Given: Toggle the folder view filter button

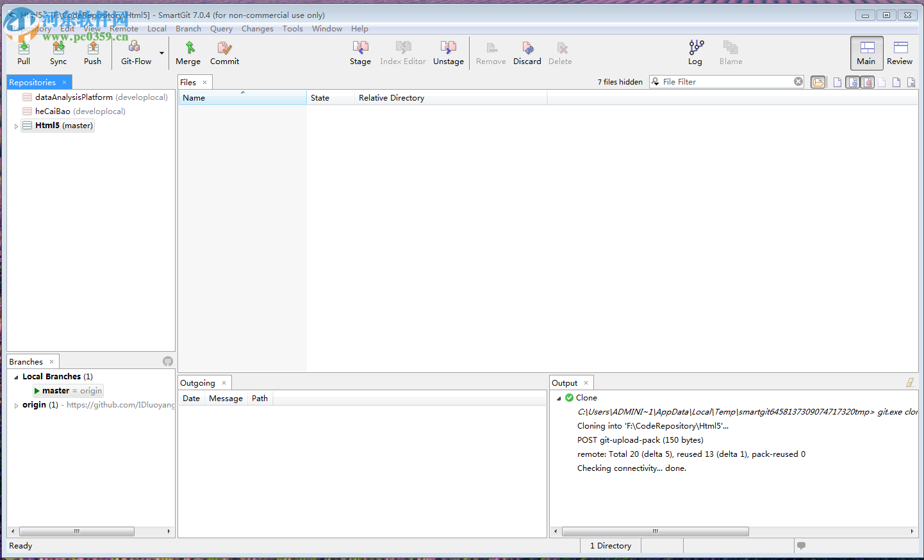Looking at the screenshot, I should pos(818,82).
